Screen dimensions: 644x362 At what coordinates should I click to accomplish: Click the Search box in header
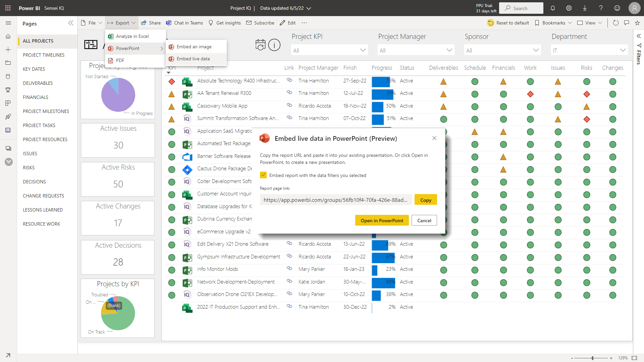(521, 8)
